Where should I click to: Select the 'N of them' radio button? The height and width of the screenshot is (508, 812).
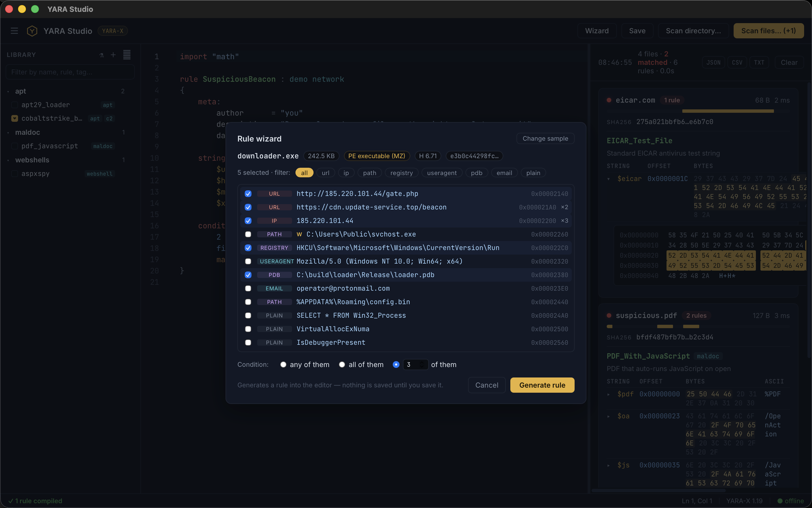[396, 365]
